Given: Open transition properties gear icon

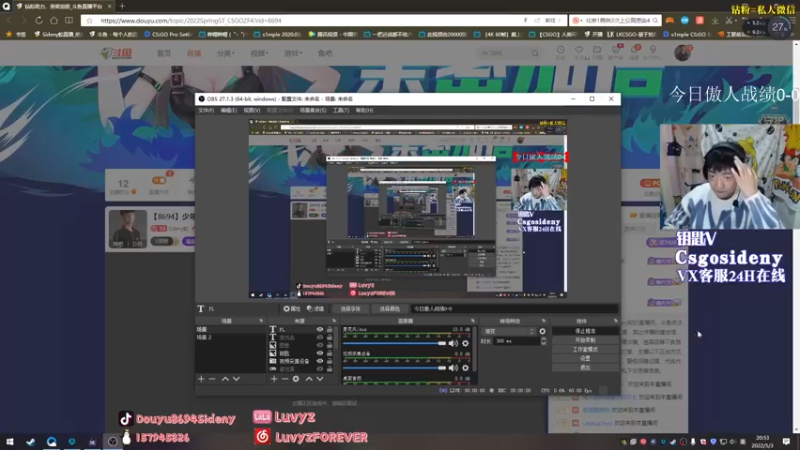Looking at the screenshot, I should coord(542,331).
